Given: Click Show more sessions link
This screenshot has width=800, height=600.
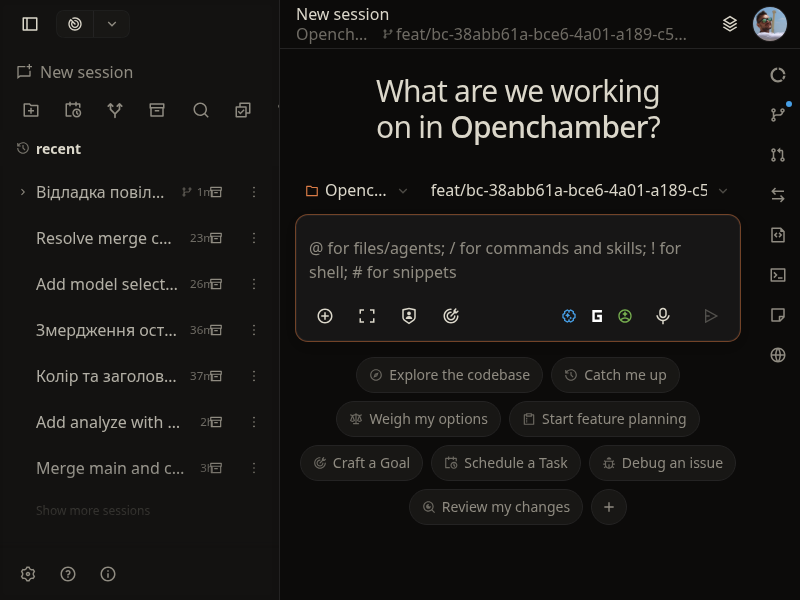Looking at the screenshot, I should [x=93, y=510].
